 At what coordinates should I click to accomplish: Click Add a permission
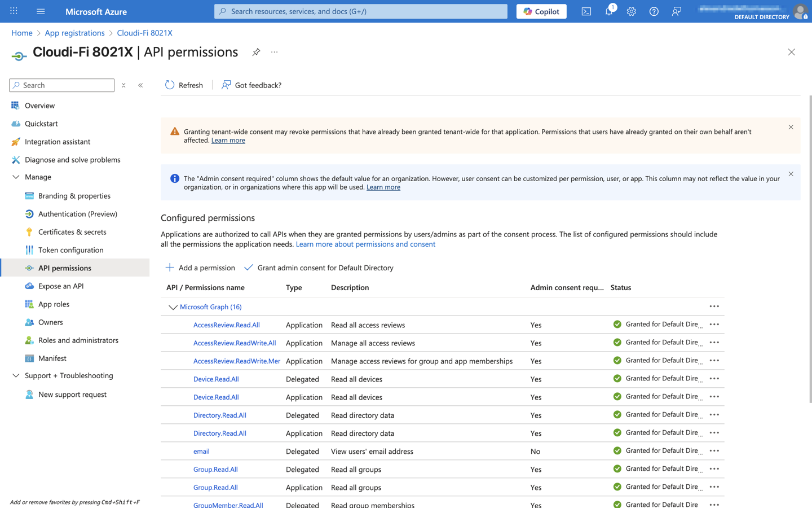[x=200, y=268]
